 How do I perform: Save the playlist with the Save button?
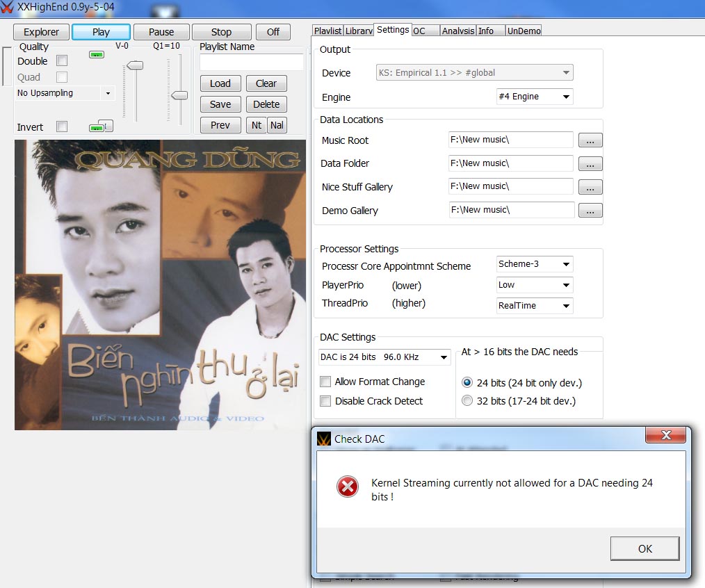tap(220, 104)
